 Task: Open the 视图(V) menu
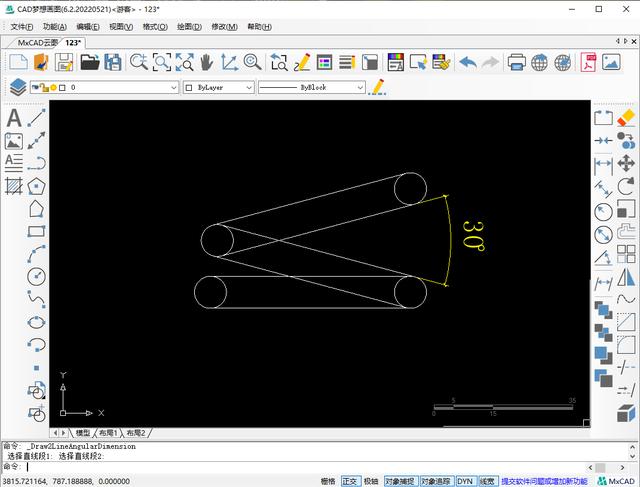click(121, 27)
